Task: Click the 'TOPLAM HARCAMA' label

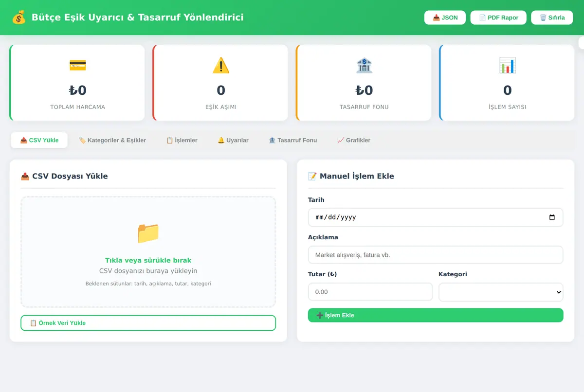Action: coord(78,107)
